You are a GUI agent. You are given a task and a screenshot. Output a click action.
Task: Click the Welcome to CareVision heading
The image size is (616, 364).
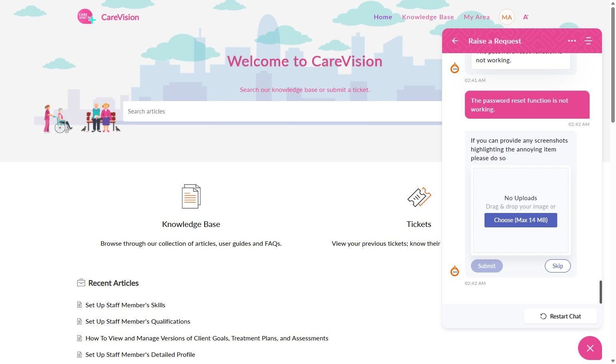tap(305, 61)
